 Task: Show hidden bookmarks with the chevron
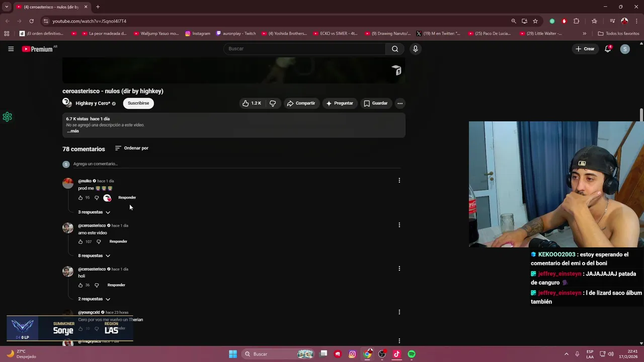(584, 34)
